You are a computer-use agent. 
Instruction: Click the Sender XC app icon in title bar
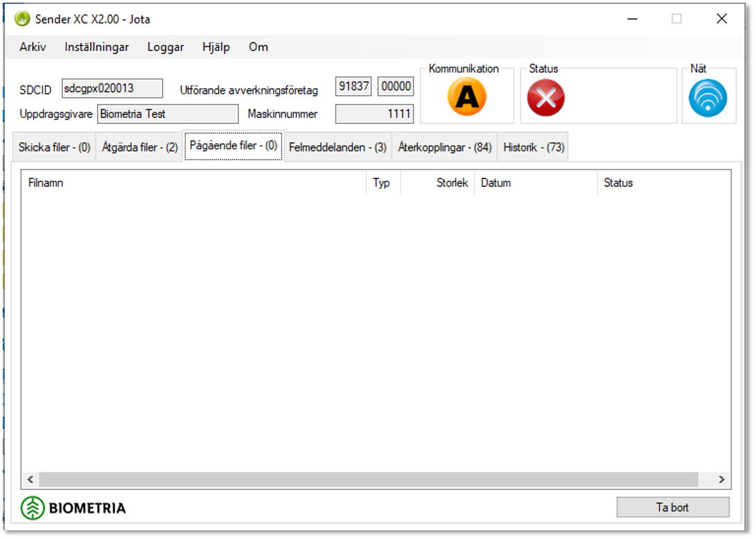coord(22,18)
